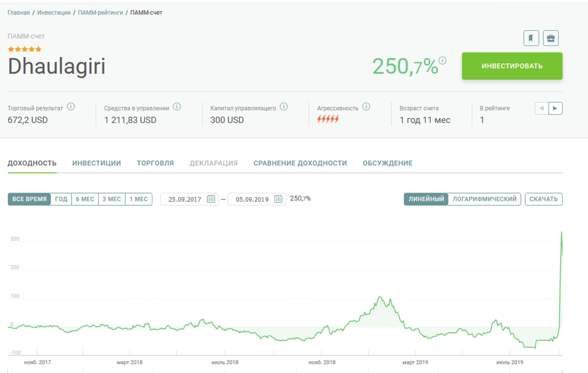Screen dimensions: 588x373
Task: Open ОБСУЖДЕНИЕ tab
Action: tap(388, 163)
